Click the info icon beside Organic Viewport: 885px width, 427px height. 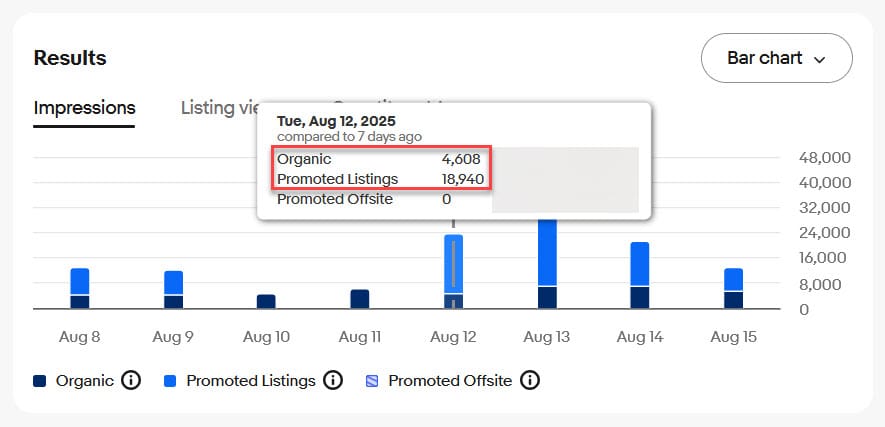[130, 381]
